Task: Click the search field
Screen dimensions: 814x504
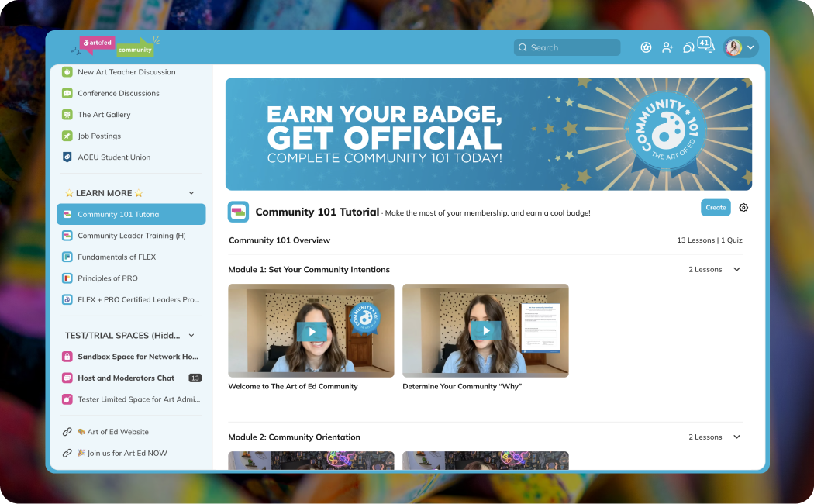Action: pyautogui.click(x=567, y=47)
